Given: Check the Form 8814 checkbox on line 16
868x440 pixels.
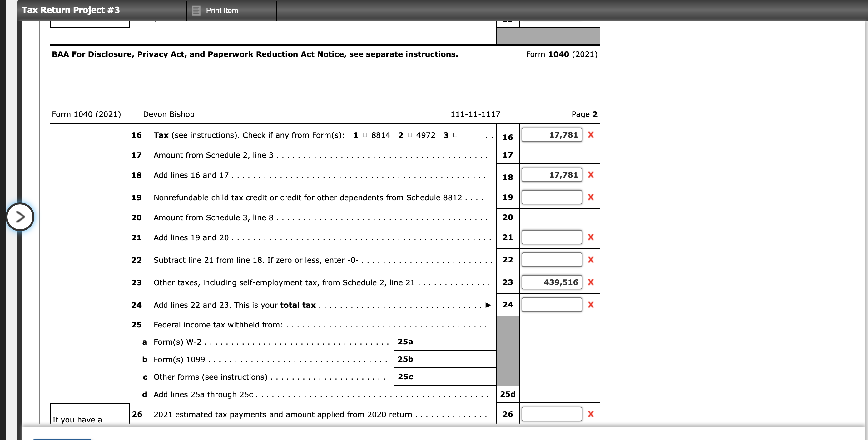Looking at the screenshot, I should coord(364,135).
